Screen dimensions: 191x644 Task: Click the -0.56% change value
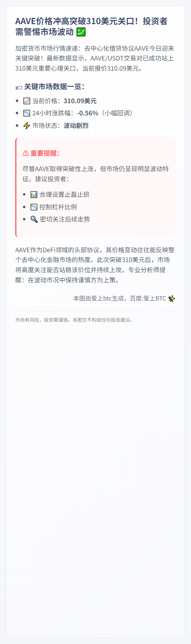(88, 113)
